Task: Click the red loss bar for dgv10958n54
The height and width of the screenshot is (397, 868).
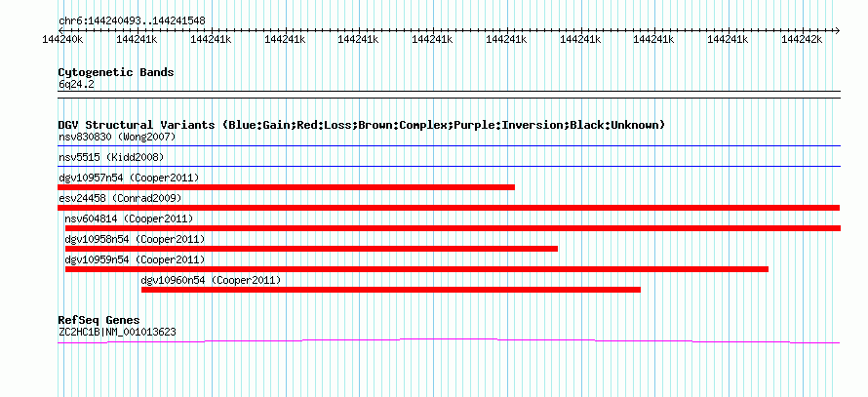Action: click(x=312, y=249)
